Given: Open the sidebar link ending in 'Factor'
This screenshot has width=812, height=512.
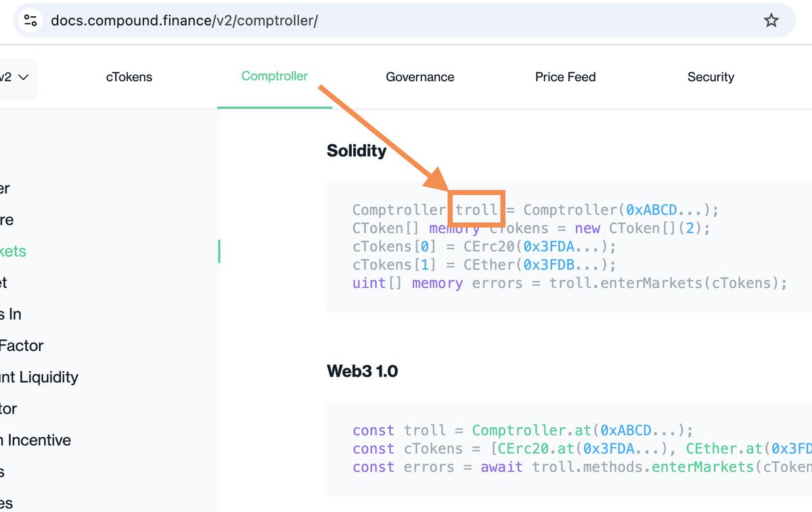Looking at the screenshot, I should (x=22, y=345).
